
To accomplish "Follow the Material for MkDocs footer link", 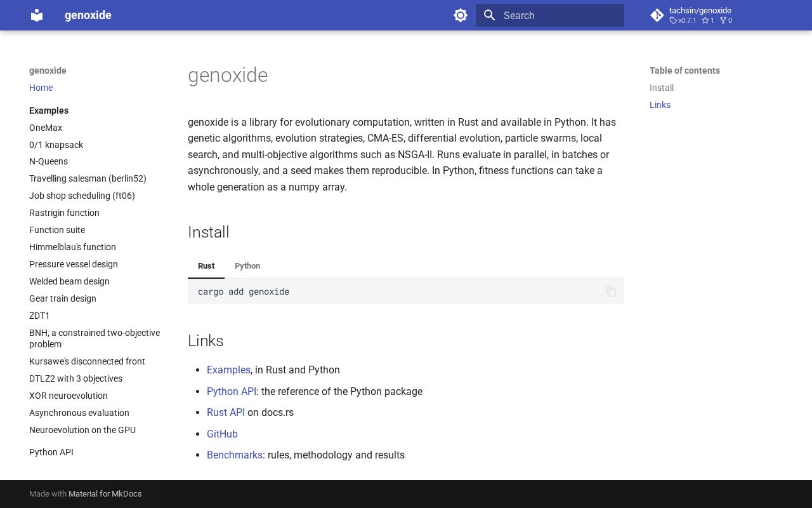I will (105, 493).
